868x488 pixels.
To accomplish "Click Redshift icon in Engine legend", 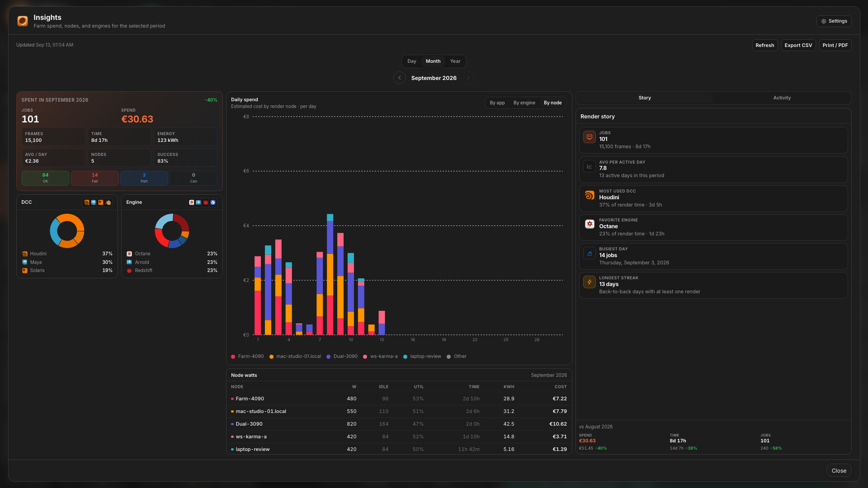I will coord(129,271).
